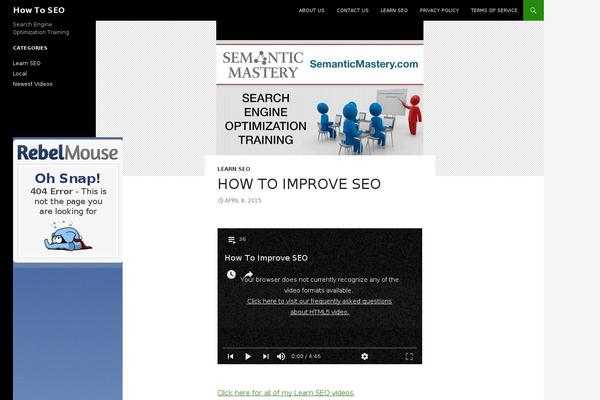The width and height of the screenshot is (600, 400).
Task: Select Learn SEO category in sidebar
Action: click(26, 63)
